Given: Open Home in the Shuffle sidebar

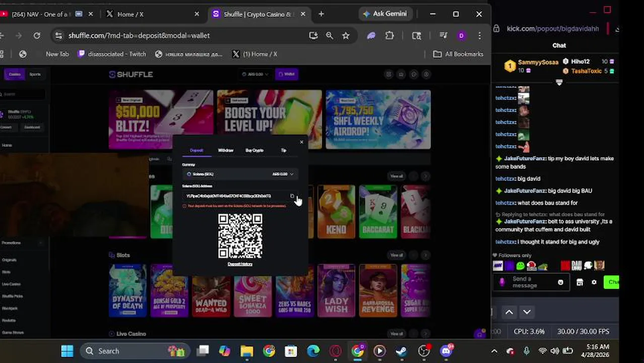Looking at the screenshot, I should (x=7, y=145).
